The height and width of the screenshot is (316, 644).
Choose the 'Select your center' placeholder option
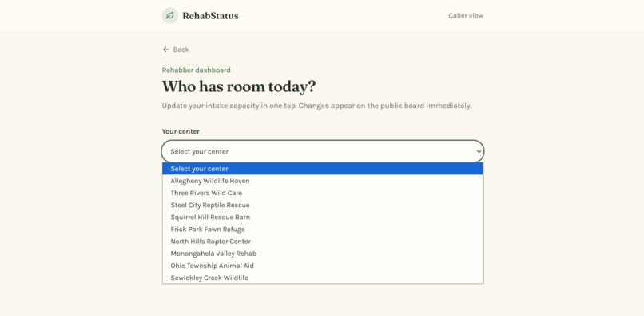coord(323,169)
